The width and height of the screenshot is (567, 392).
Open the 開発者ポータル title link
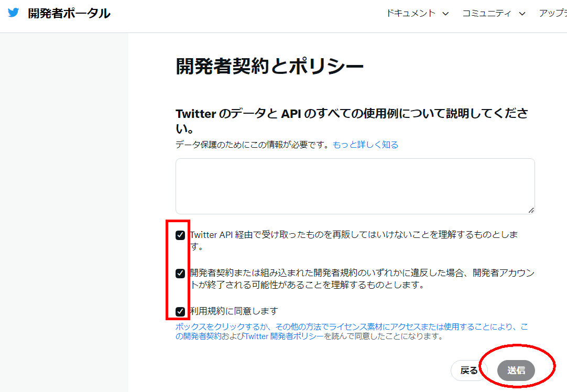click(x=69, y=14)
